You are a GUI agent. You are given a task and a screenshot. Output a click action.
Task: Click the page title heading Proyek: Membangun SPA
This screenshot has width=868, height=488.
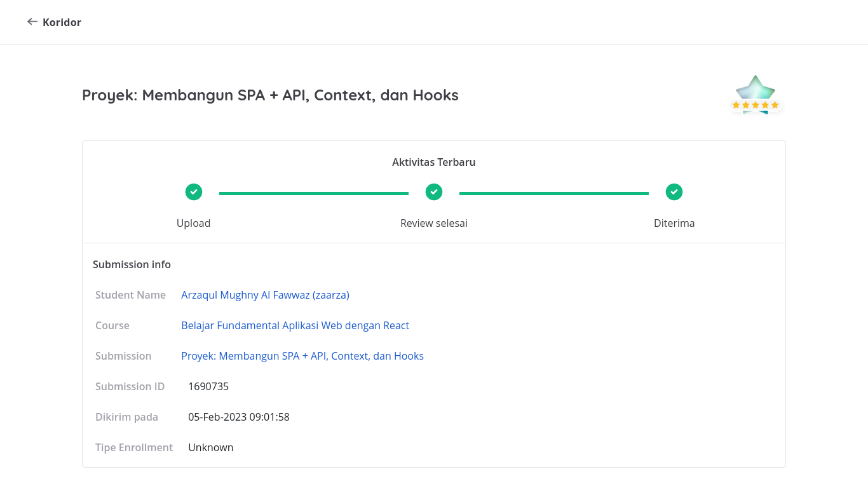[270, 95]
